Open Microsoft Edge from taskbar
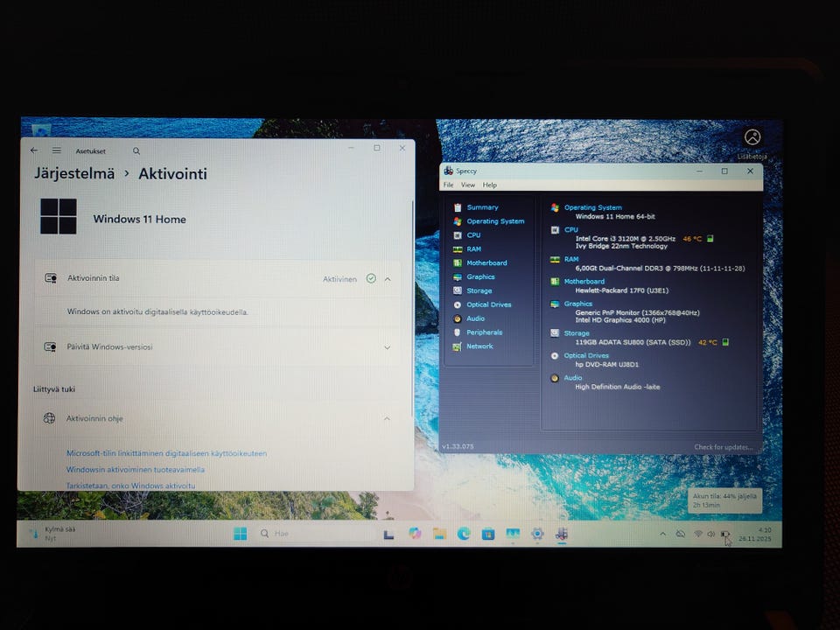840x630 pixels. pyautogui.click(x=464, y=534)
